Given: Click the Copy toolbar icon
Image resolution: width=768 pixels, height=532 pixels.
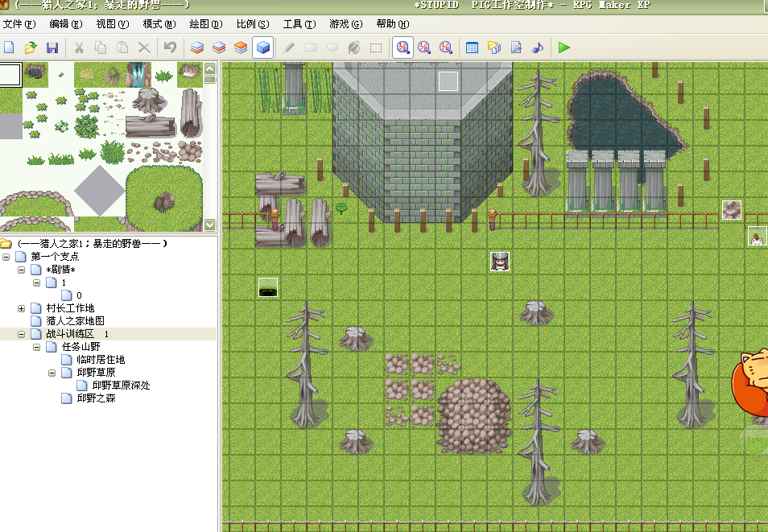Looking at the screenshot, I should 101,47.
